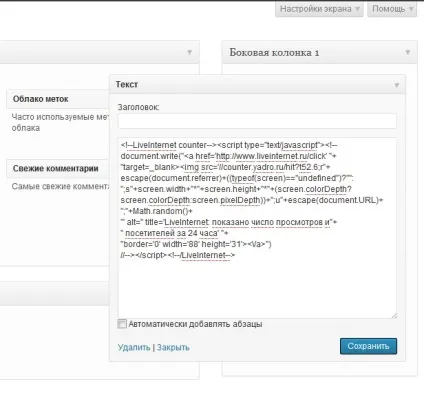This screenshot has width=424, height=404.
Task: Open the Помощь help tab
Action: (392, 9)
